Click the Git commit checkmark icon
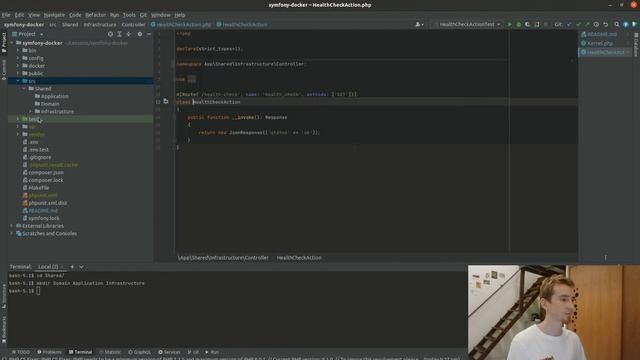This screenshot has height=360, width=640. 578,24
